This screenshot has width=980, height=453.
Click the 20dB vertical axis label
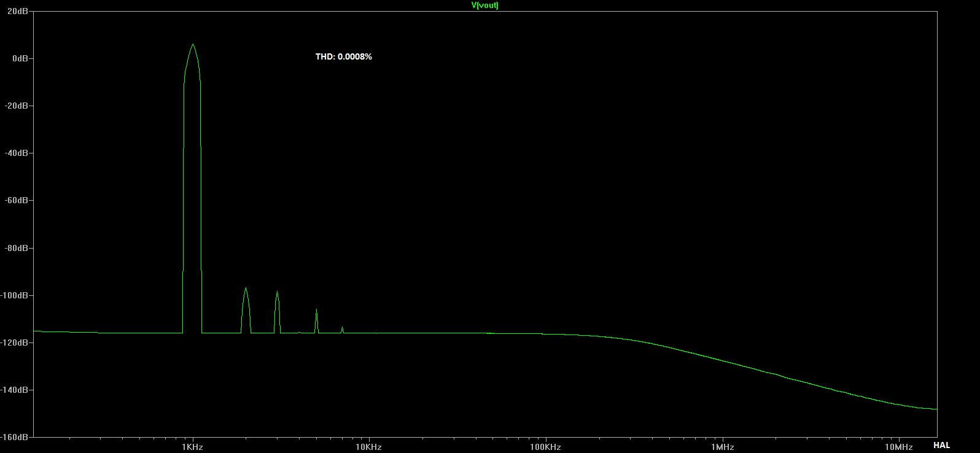pos(18,11)
